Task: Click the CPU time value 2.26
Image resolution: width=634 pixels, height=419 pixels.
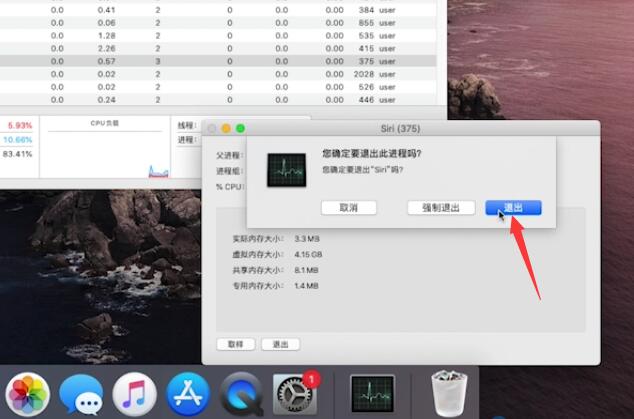Action: coord(106,49)
